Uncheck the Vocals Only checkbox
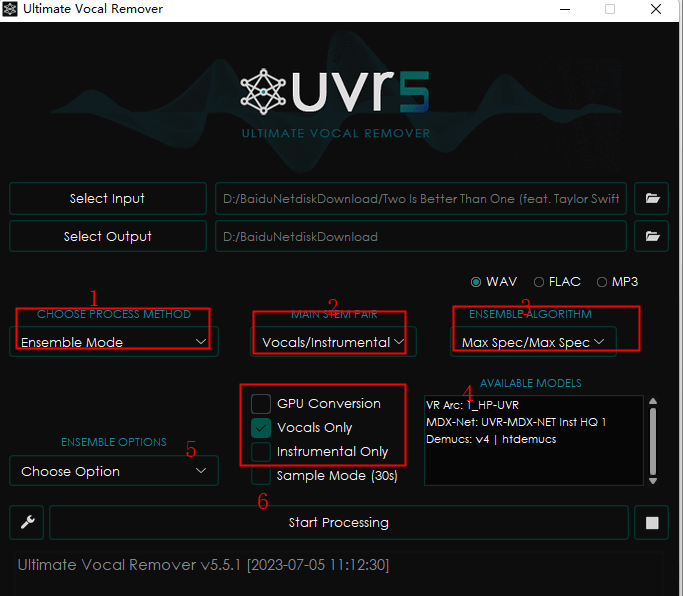The height and width of the screenshot is (596, 683). pyautogui.click(x=261, y=428)
